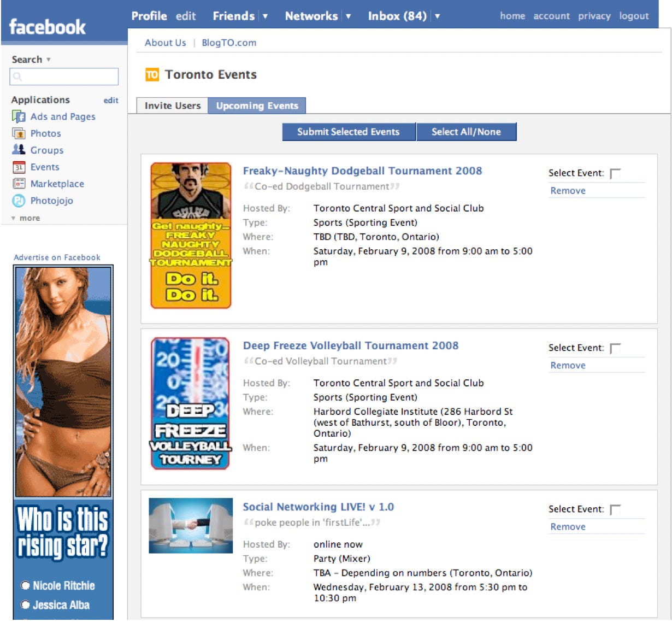Image resolution: width=672 pixels, height=622 pixels.
Task: Click the Groups people icon
Action: click(x=19, y=150)
